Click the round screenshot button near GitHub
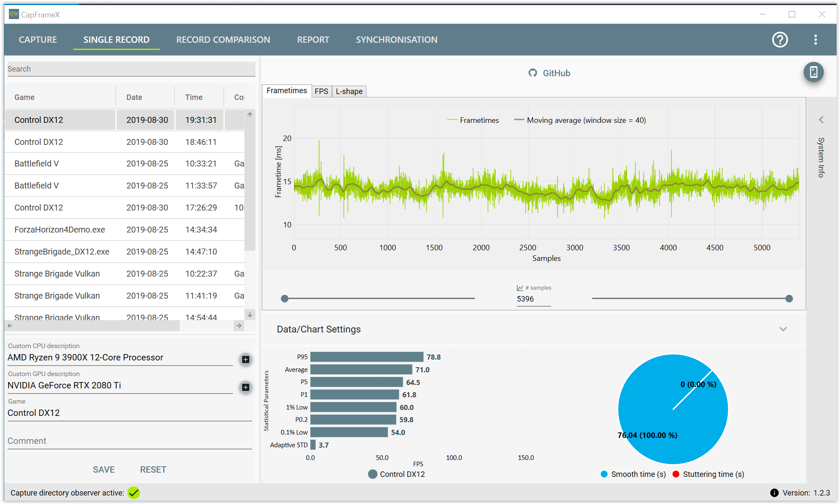 point(813,72)
